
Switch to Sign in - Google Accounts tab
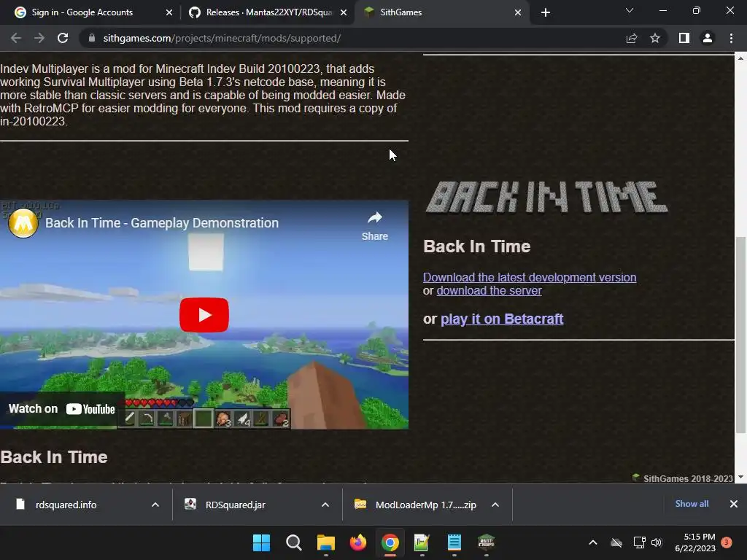pyautogui.click(x=82, y=12)
